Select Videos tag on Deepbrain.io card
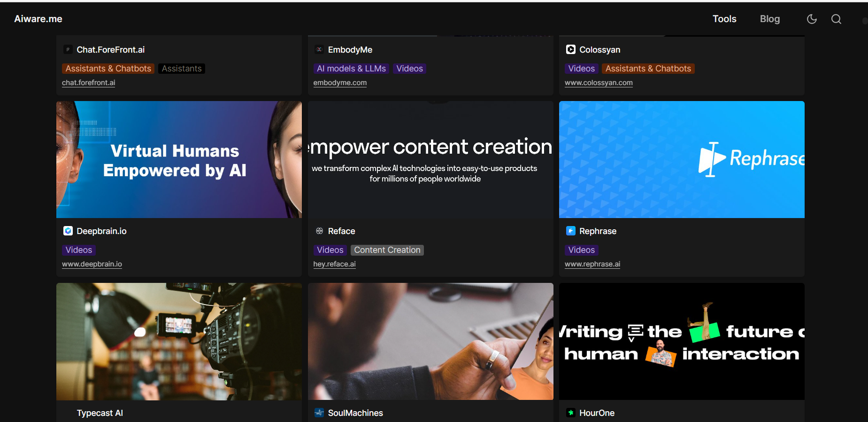868x422 pixels. pos(79,250)
